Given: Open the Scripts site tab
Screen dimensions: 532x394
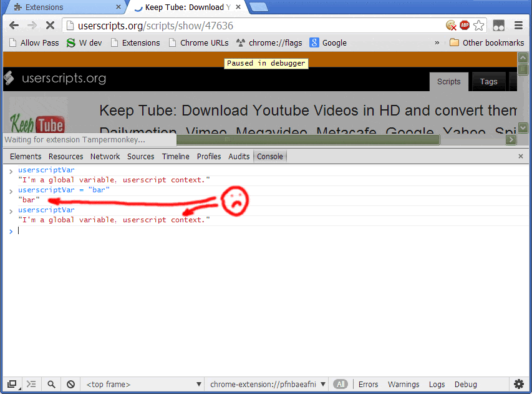Looking at the screenshot, I should 448,82.
